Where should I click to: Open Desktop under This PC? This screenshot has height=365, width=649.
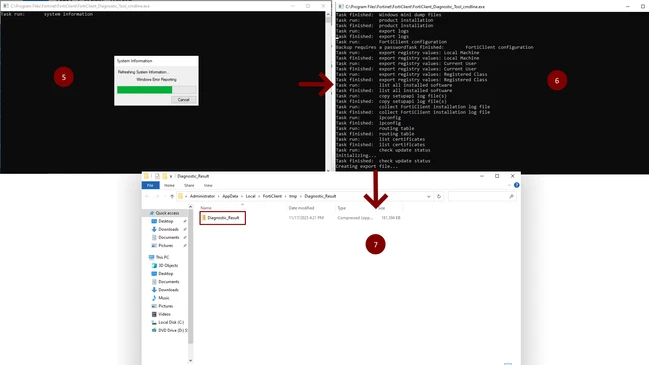click(165, 274)
